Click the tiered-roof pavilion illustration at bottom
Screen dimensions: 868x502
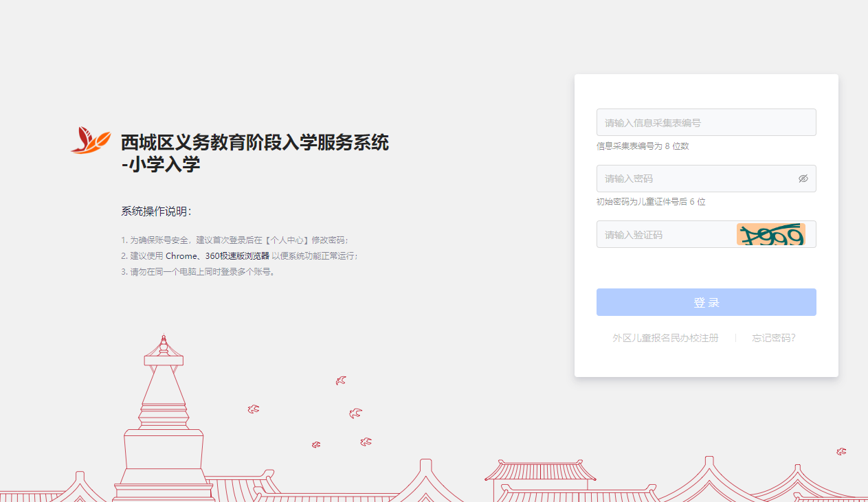(x=540, y=479)
